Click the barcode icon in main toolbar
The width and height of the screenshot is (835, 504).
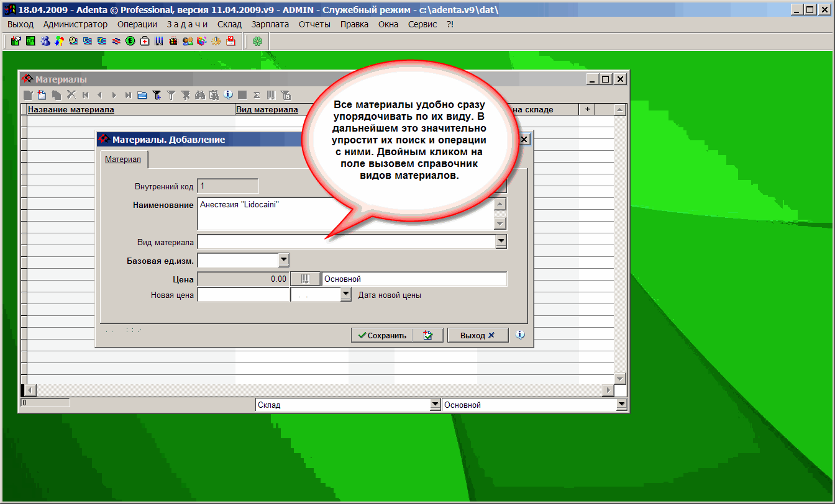coord(159,42)
